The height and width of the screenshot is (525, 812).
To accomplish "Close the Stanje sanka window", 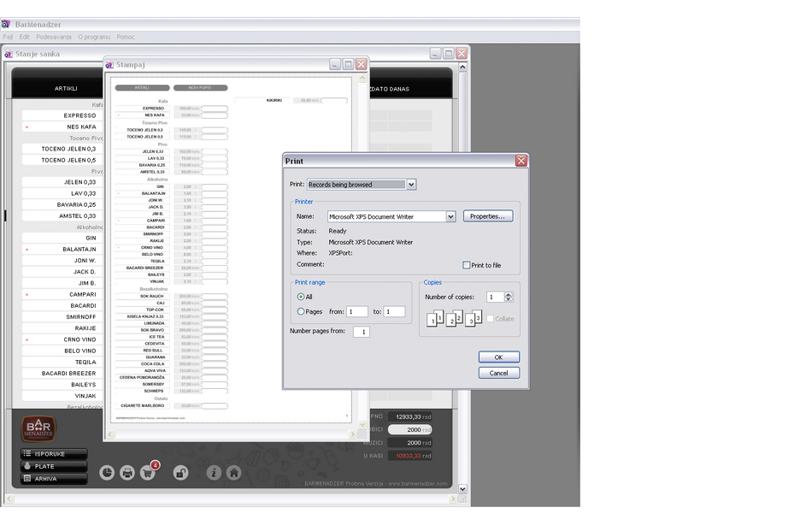I will click(x=462, y=53).
